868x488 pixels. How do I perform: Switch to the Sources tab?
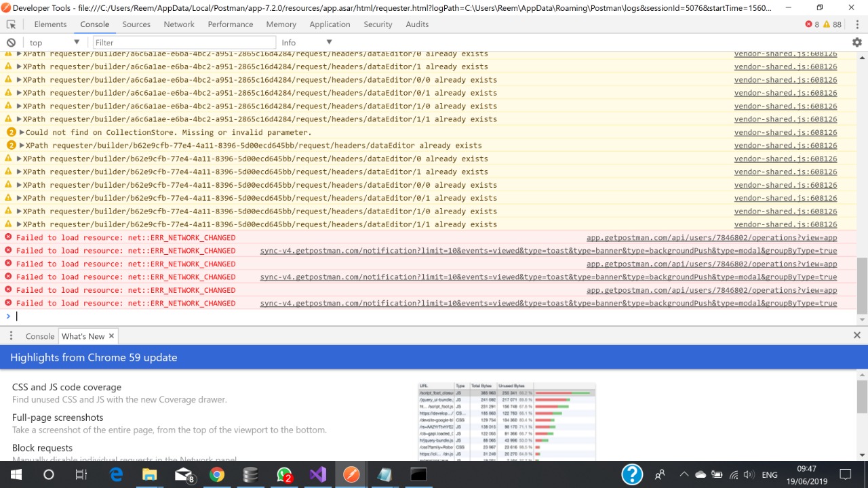click(136, 24)
